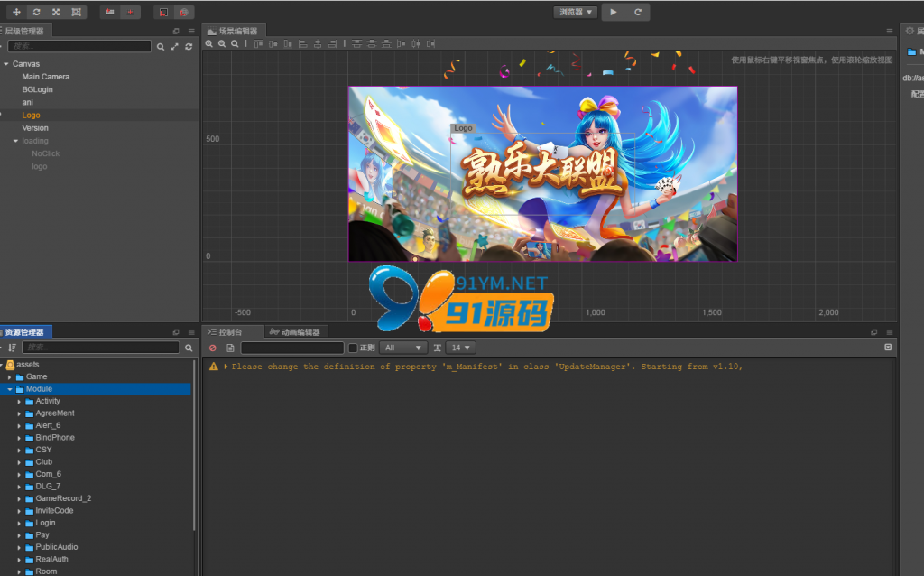Viewport: 924px width, 576px height.
Task: Switch to the 资源管理器 assets tab
Action: [24, 332]
